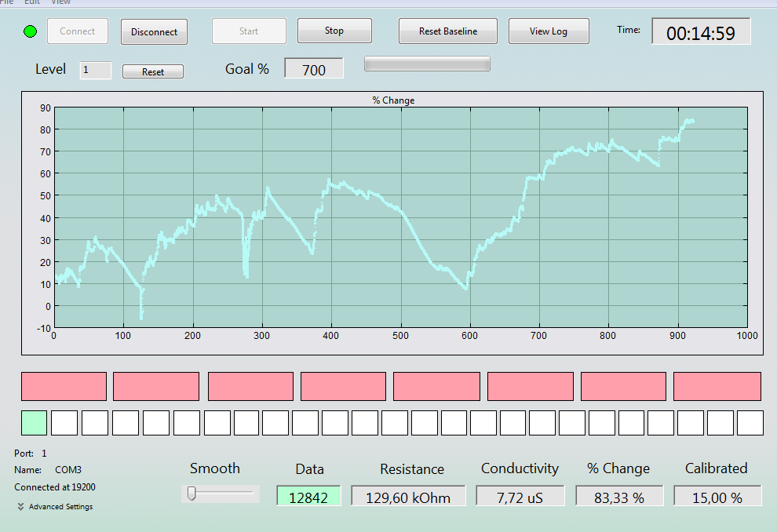Screen dimensions: 777x532
Task: Stop the recording session
Action: click(x=334, y=31)
